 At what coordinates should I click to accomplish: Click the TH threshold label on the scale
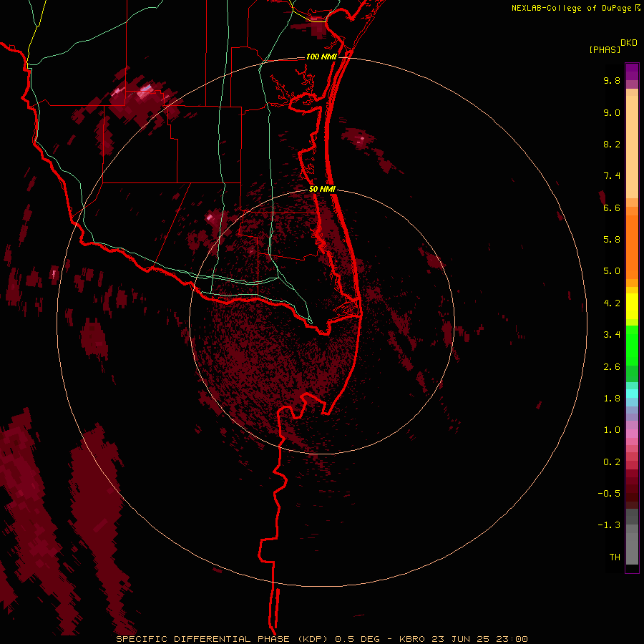615,557
